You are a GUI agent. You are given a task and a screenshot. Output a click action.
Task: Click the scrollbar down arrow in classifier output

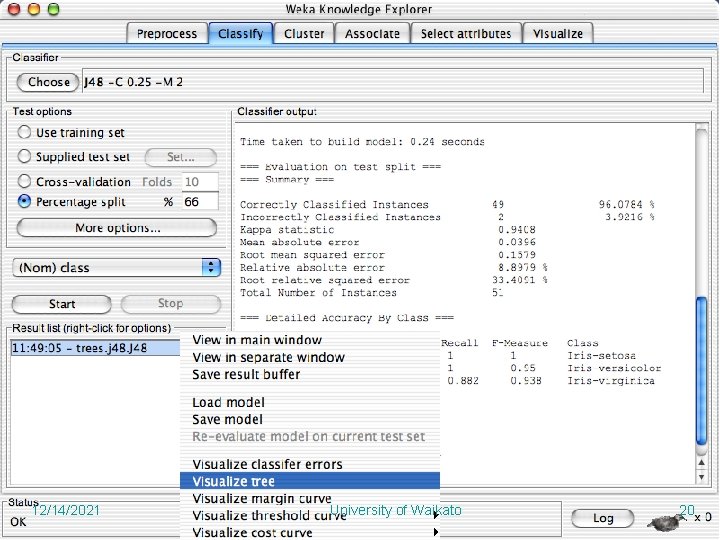point(701,477)
